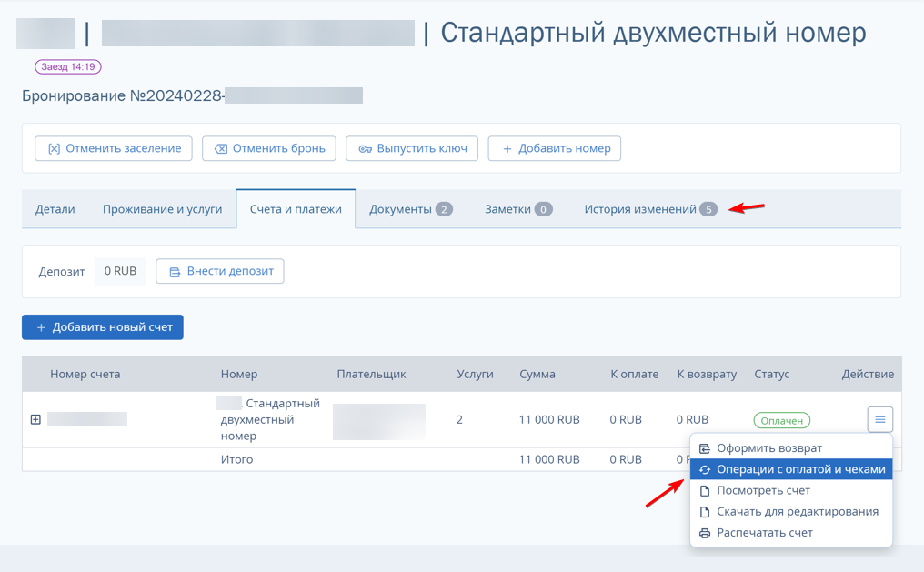Click the plus icon on Добавить номер
The width and height of the screenshot is (924, 572).
[507, 149]
